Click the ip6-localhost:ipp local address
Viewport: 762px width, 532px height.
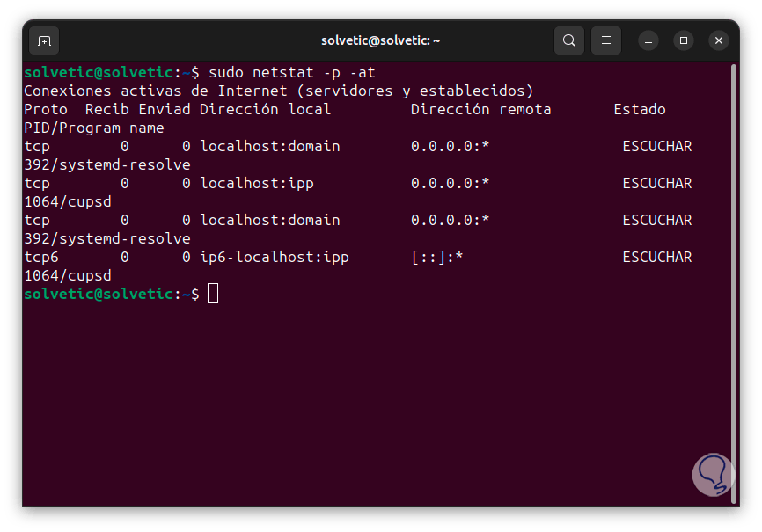coord(274,257)
